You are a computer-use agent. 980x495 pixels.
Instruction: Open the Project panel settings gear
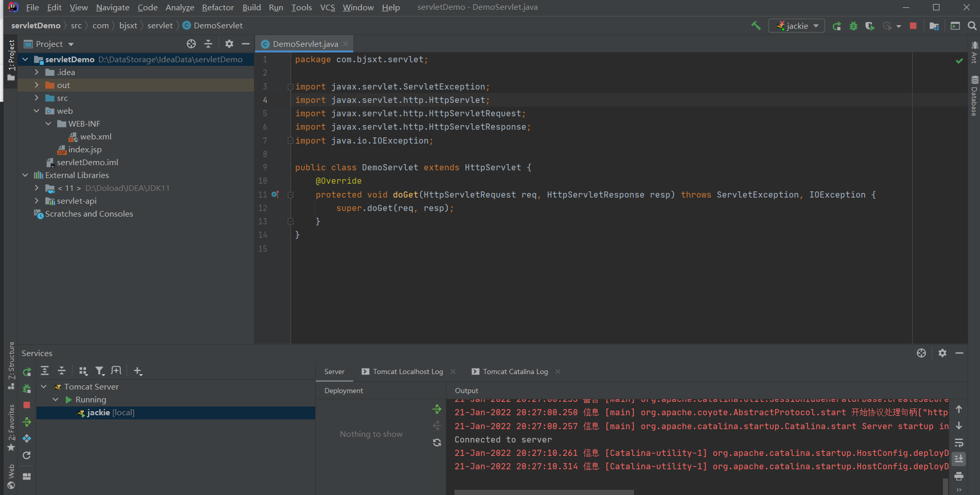pyautogui.click(x=229, y=44)
